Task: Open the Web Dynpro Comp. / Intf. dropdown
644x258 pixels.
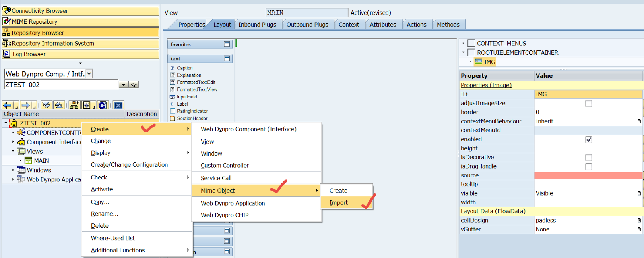Action: click(89, 74)
